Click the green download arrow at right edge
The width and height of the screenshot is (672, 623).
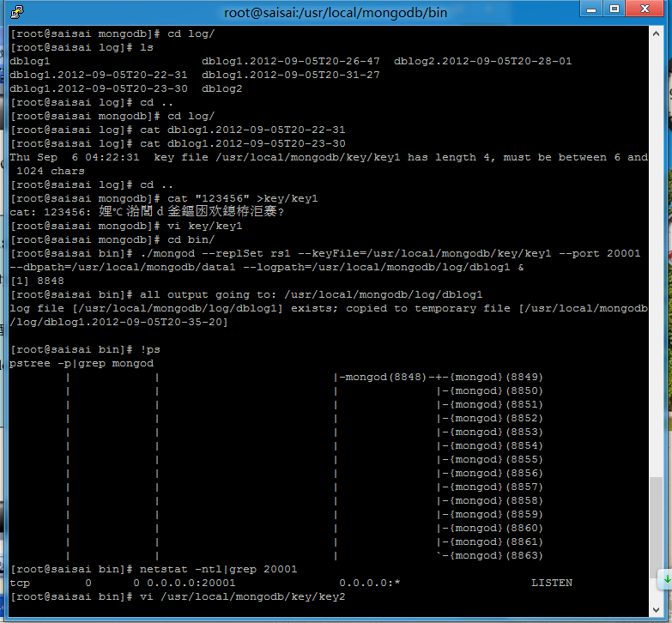(667, 579)
